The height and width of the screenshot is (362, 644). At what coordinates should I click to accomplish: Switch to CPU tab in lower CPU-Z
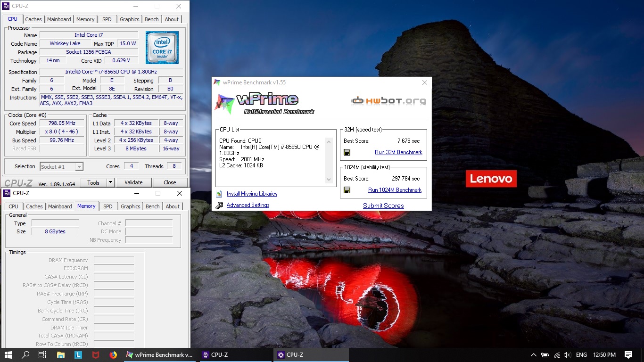click(14, 206)
